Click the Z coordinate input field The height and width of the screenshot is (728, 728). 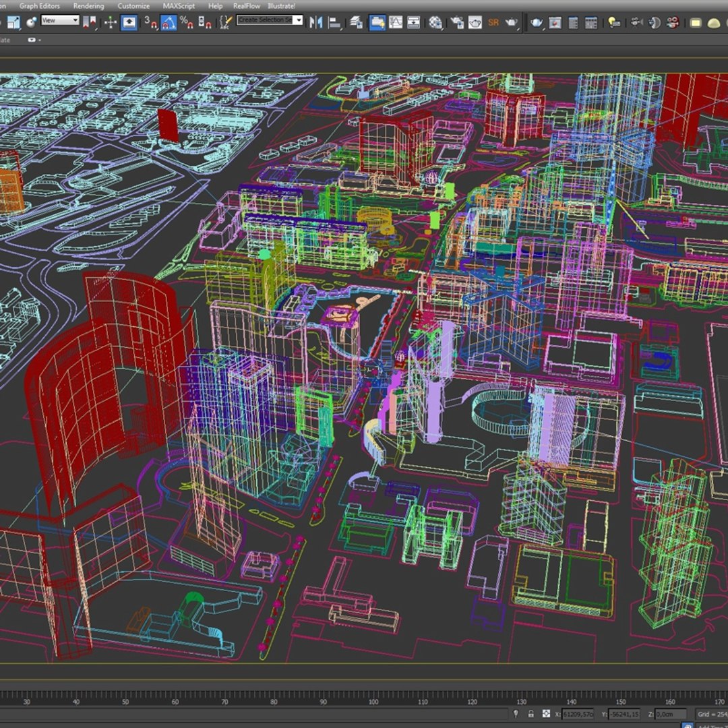point(670,714)
